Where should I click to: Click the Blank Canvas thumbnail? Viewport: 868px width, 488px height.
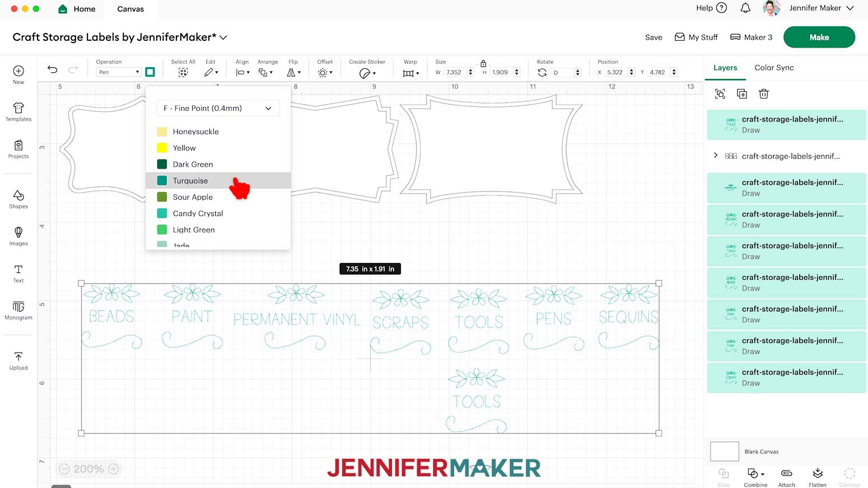tap(725, 451)
